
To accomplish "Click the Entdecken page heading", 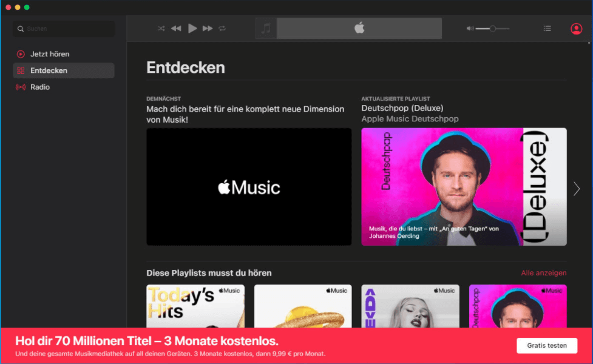I will coord(186,68).
